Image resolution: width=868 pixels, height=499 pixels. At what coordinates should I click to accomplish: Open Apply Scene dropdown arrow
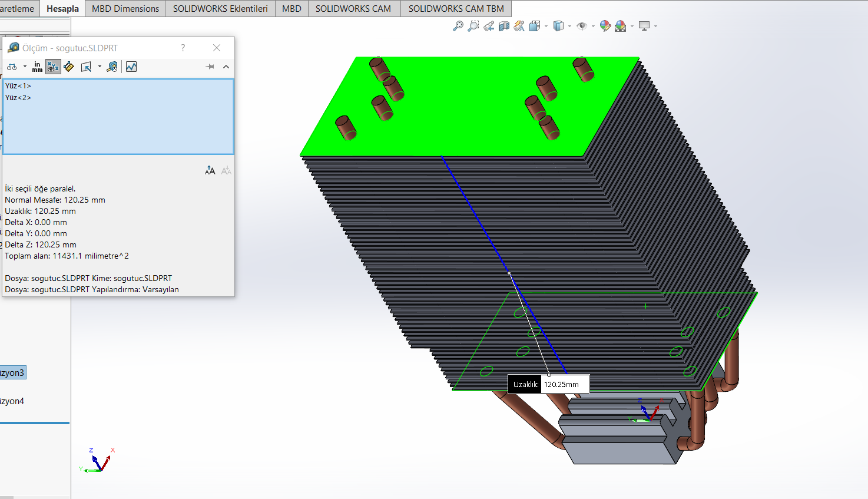632,27
